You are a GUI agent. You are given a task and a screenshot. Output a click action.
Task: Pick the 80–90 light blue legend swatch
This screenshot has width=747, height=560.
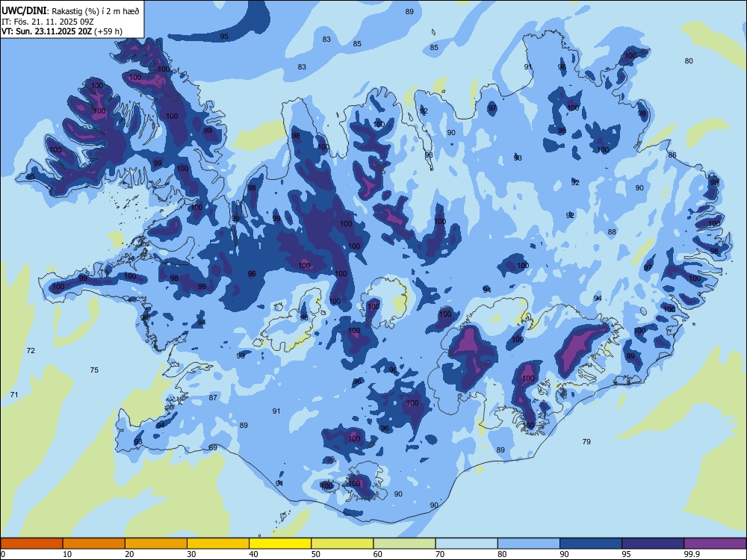click(529, 544)
